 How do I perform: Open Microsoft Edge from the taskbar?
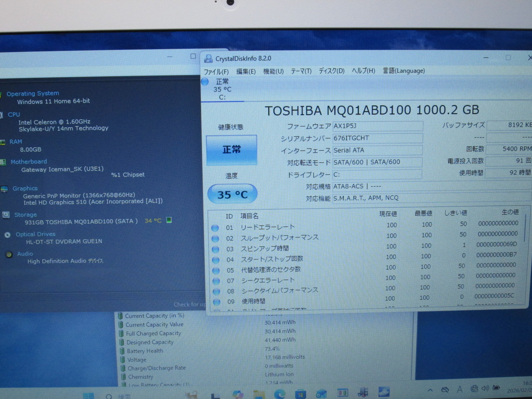tap(280, 394)
